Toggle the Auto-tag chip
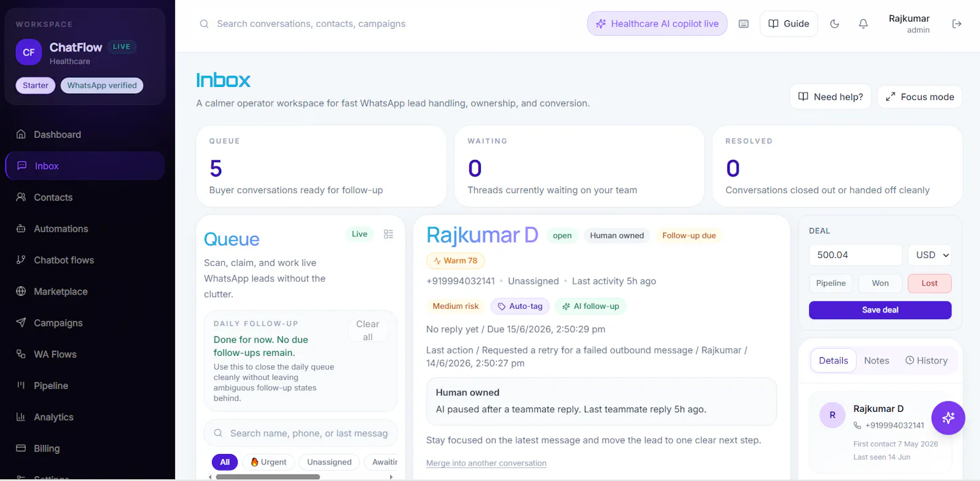This screenshot has width=980, height=481. click(520, 306)
